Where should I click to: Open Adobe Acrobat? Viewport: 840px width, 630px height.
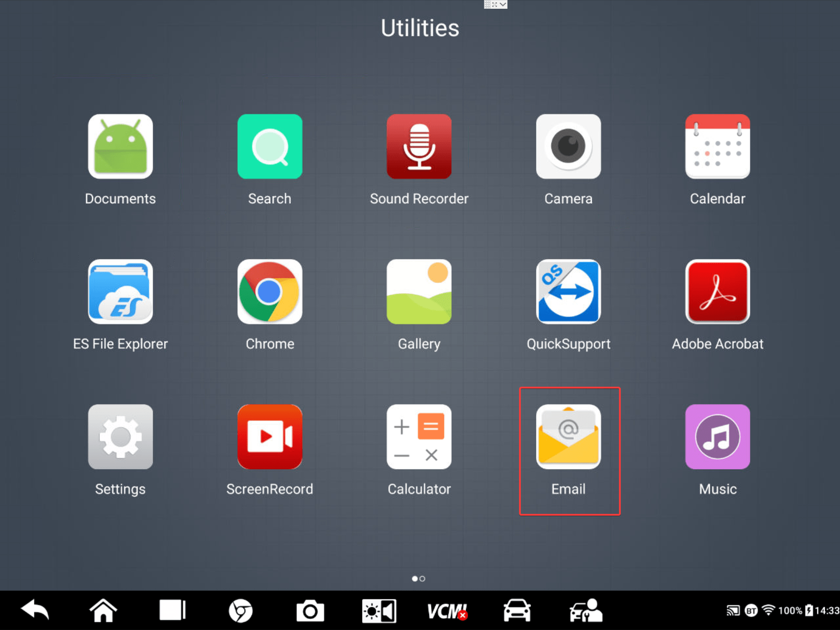click(x=717, y=292)
